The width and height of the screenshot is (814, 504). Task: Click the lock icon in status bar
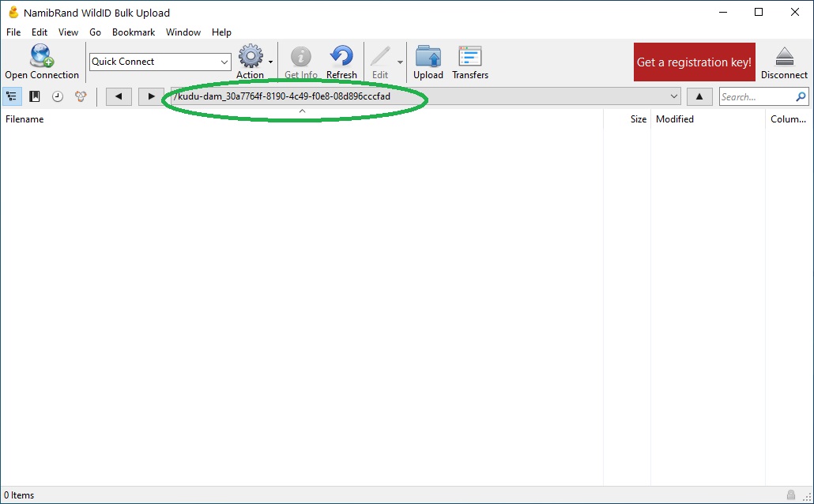click(790, 495)
